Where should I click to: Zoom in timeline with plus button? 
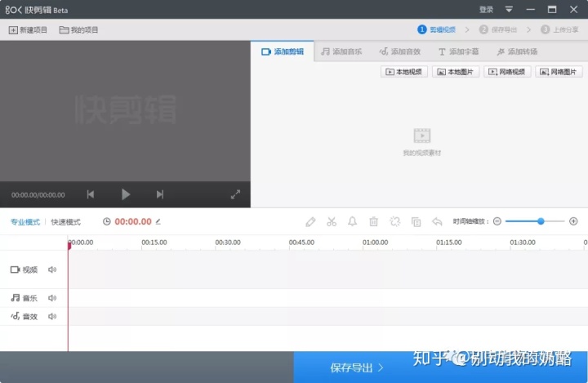coord(573,221)
